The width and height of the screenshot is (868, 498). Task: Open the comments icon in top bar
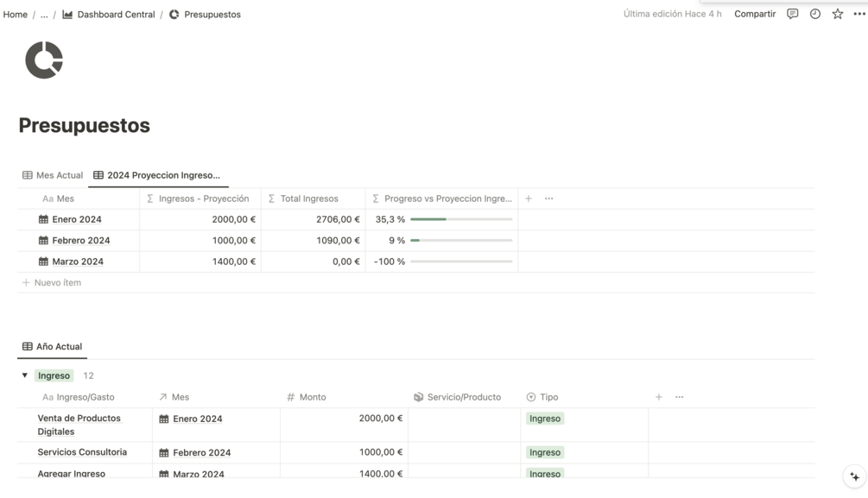pos(792,14)
